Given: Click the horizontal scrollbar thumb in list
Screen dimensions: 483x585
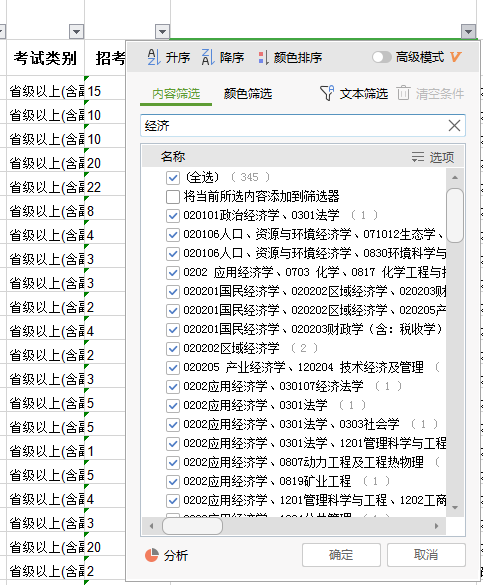Looking at the screenshot, I should [192, 526].
